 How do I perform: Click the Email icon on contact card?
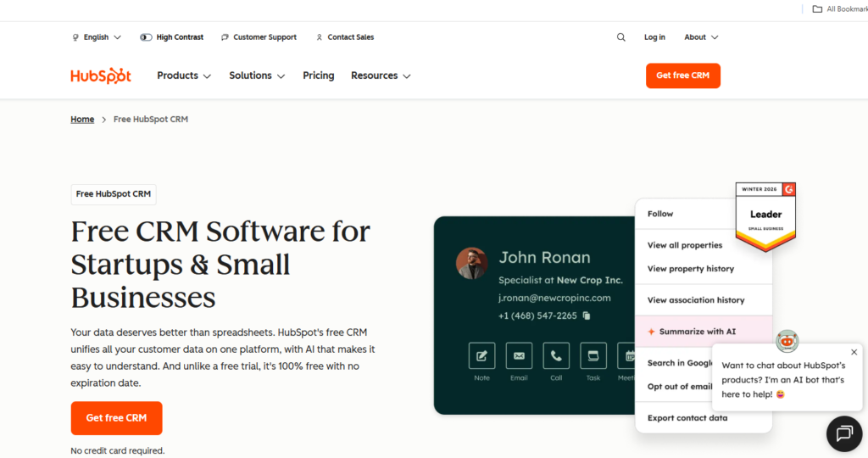click(519, 355)
